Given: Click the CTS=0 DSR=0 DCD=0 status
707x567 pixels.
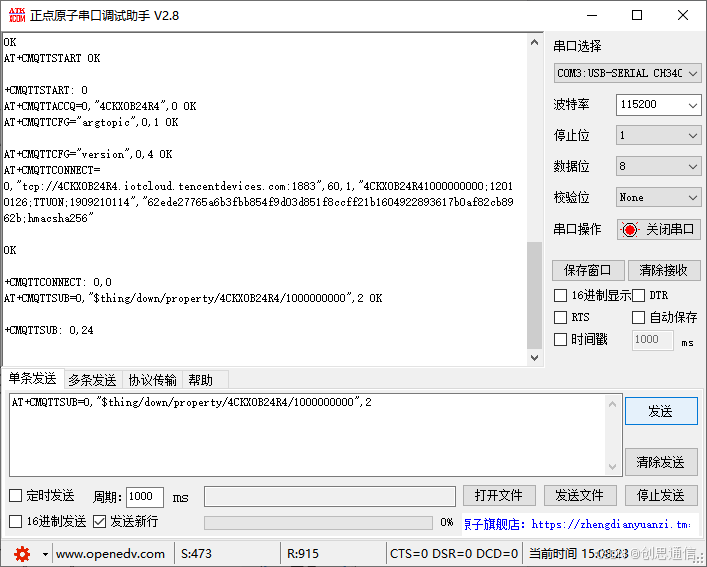Looking at the screenshot, I should pyautogui.click(x=454, y=553).
